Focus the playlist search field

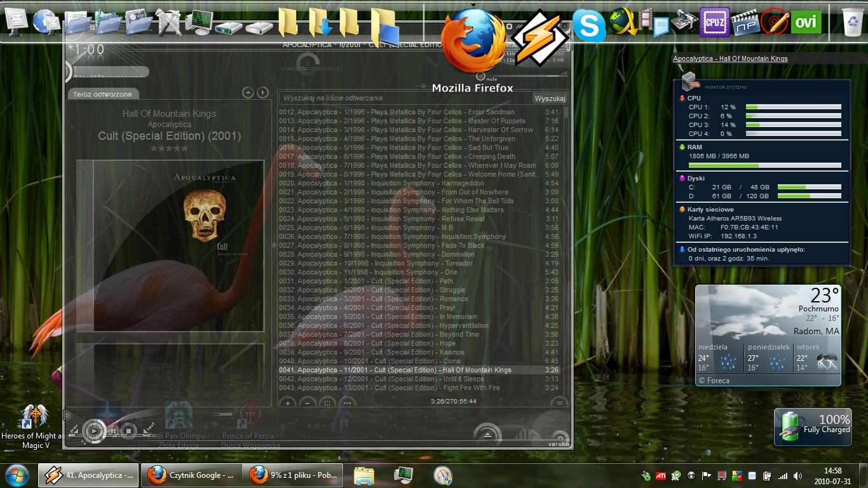(405, 98)
